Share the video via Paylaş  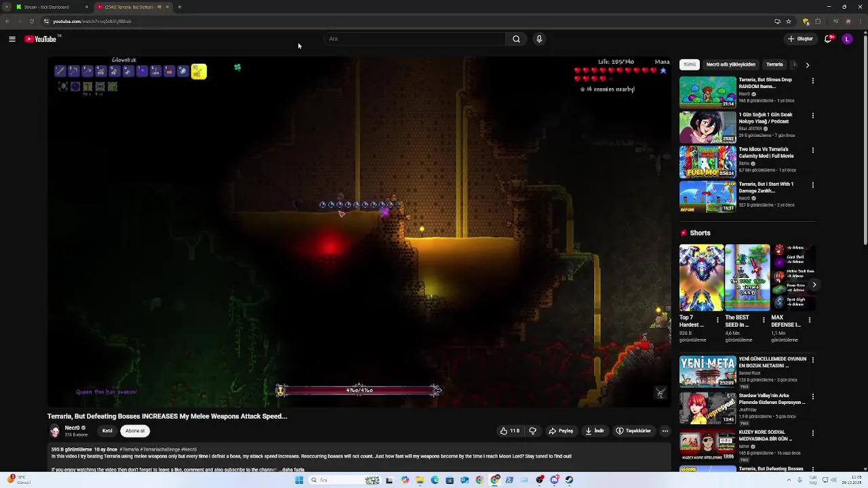click(x=561, y=431)
